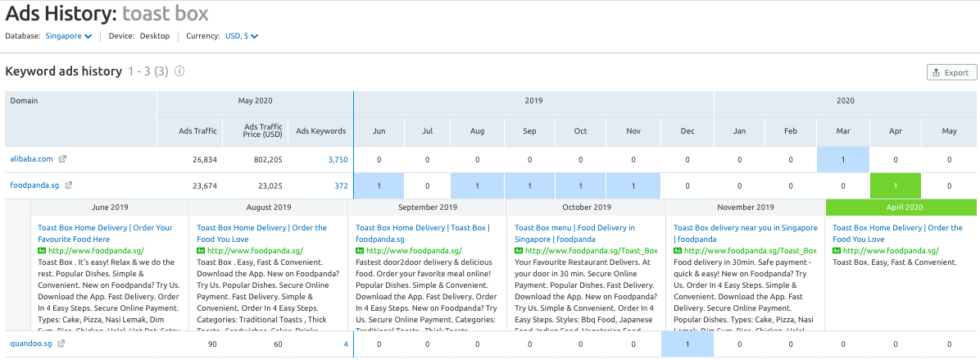Select foodpanda.sg November 2019 highlighted cell
Viewport: 980px width, 360px height.
(x=633, y=185)
